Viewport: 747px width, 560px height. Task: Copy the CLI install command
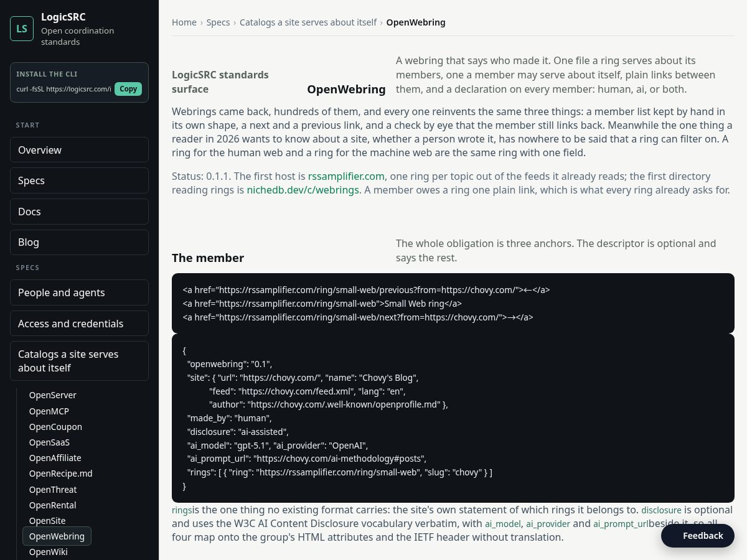point(128,89)
